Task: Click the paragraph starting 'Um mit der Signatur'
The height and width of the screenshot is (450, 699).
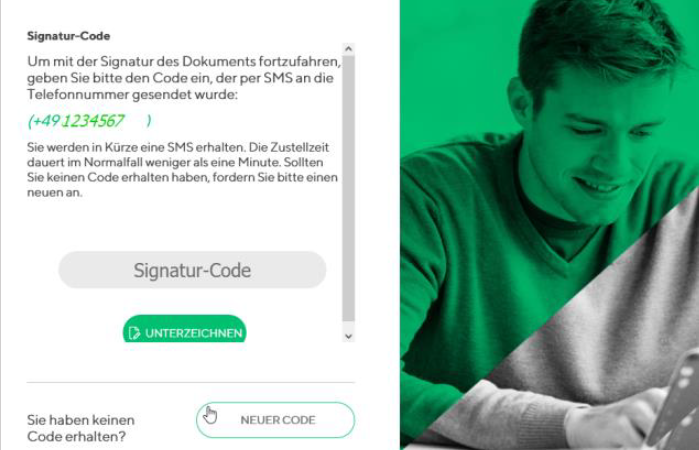Action: pos(184,78)
